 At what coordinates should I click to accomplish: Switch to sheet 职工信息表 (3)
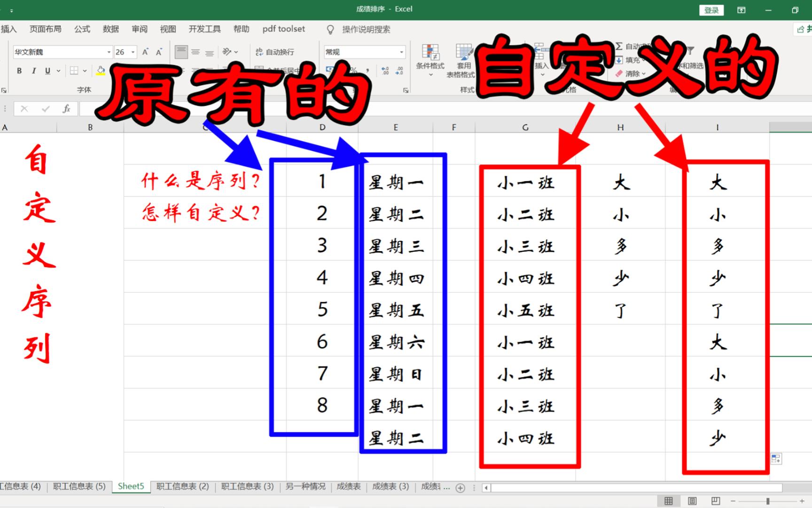point(247,486)
